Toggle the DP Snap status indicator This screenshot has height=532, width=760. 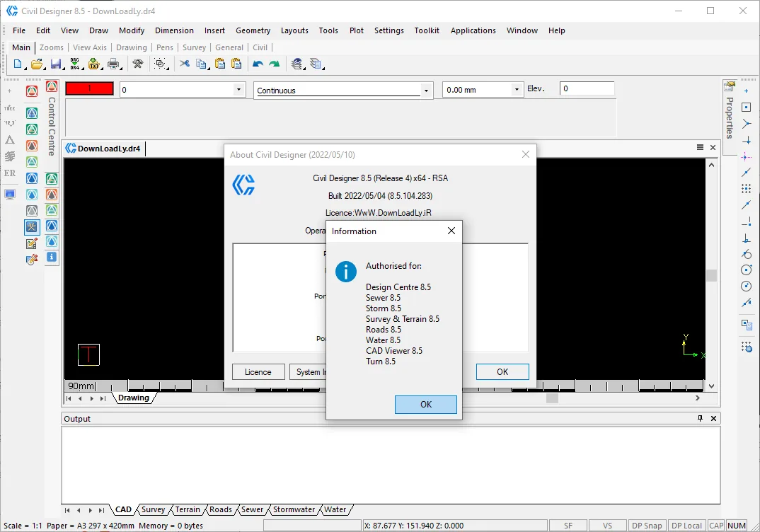647,526
